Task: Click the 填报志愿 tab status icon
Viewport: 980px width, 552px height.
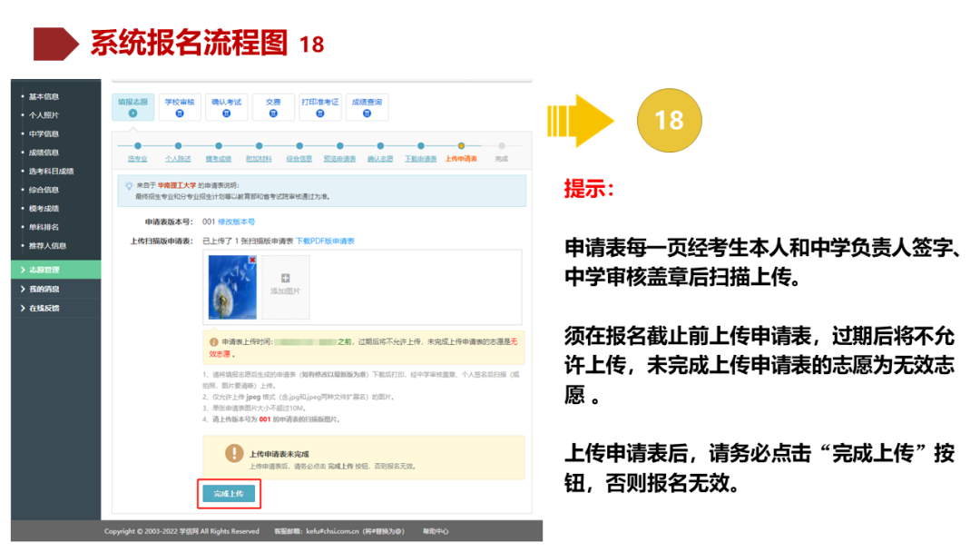Action: (x=133, y=111)
